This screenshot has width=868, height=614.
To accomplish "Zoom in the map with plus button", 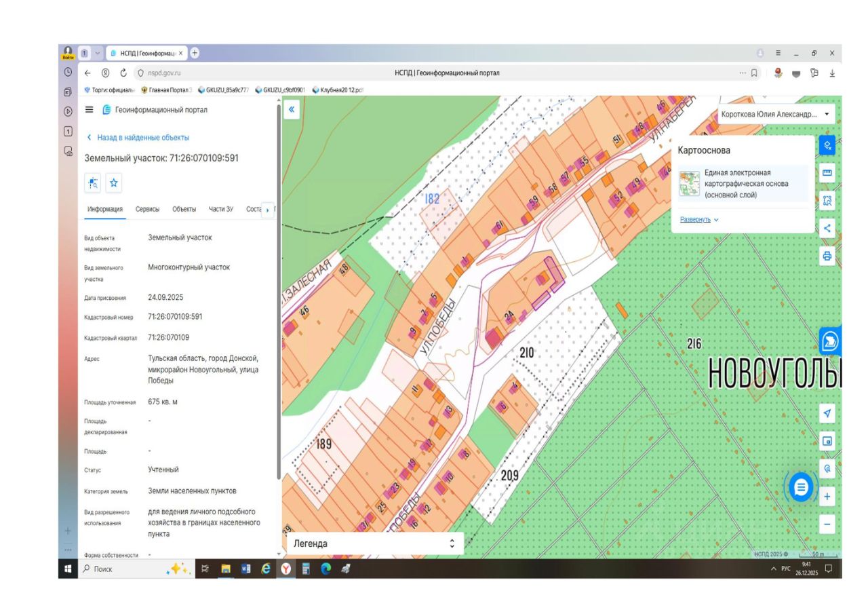I will (827, 497).
